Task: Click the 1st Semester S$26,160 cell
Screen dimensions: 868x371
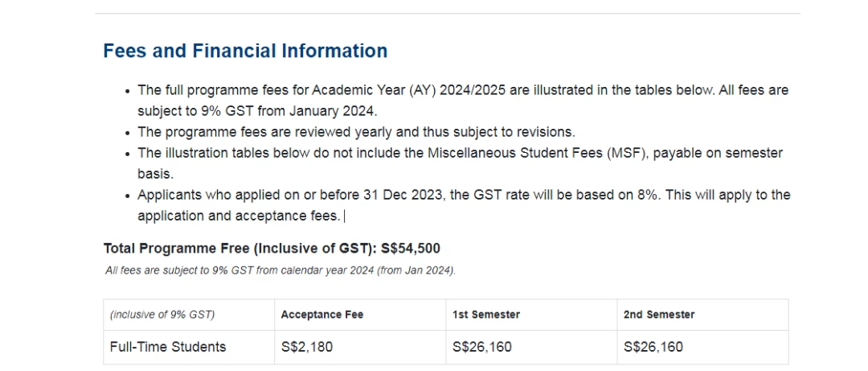Action: pos(482,347)
